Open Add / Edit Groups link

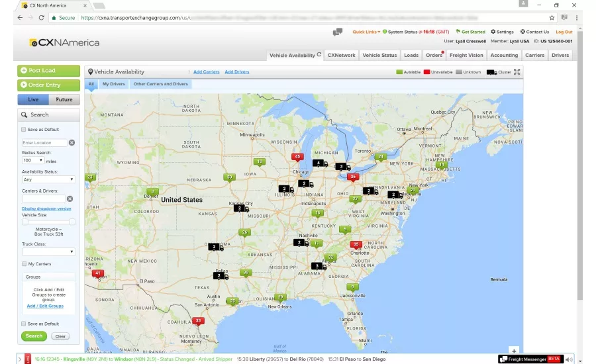coord(45,306)
